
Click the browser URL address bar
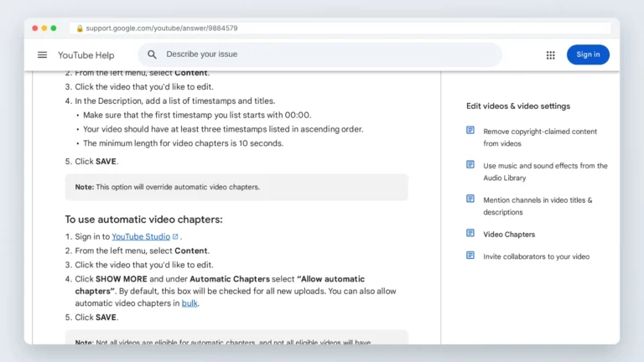tap(340, 28)
